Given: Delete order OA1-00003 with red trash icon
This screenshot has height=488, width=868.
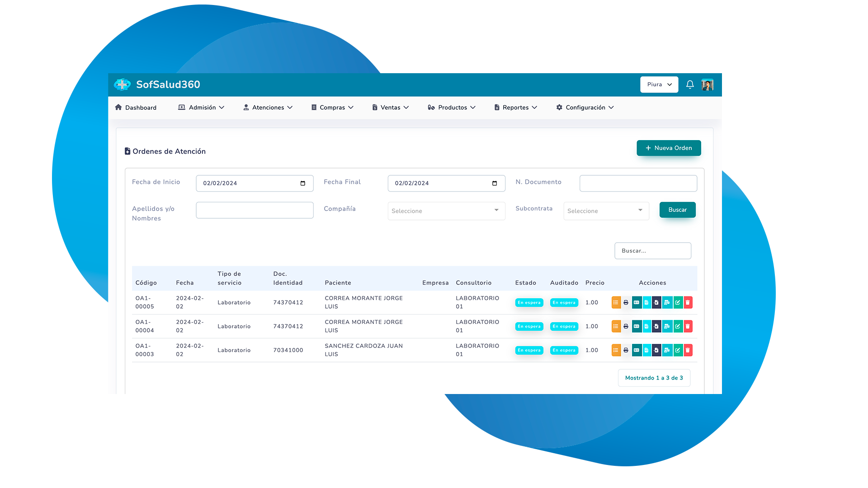Looking at the screenshot, I should (688, 350).
